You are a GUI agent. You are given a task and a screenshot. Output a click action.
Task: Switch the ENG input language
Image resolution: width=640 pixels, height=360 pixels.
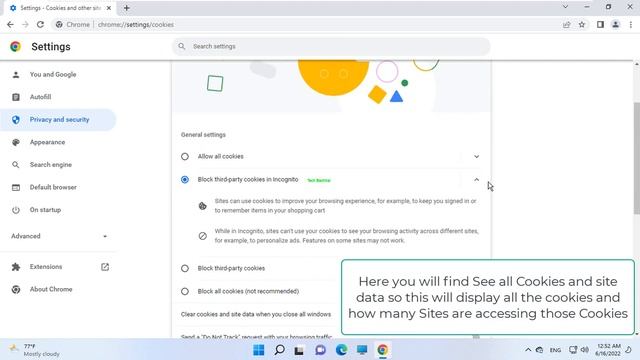click(x=555, y=350)
